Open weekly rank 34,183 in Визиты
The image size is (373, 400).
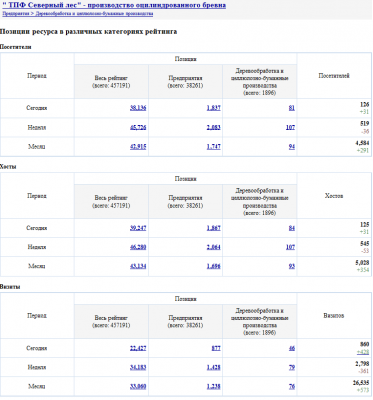pyautogui.click(x=138, y=367)
